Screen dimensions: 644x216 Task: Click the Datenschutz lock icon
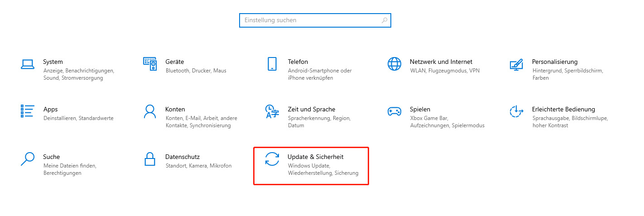tap(150, 159)
